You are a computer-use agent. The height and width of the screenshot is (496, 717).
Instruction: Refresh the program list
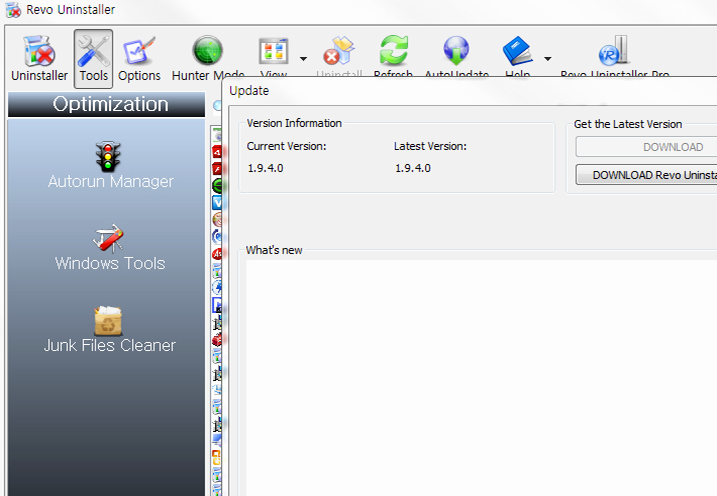pos(393,51)
